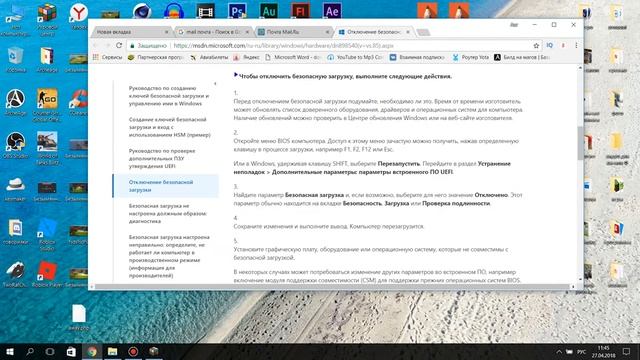Click the IQ extension icon

tap(549, 45)
